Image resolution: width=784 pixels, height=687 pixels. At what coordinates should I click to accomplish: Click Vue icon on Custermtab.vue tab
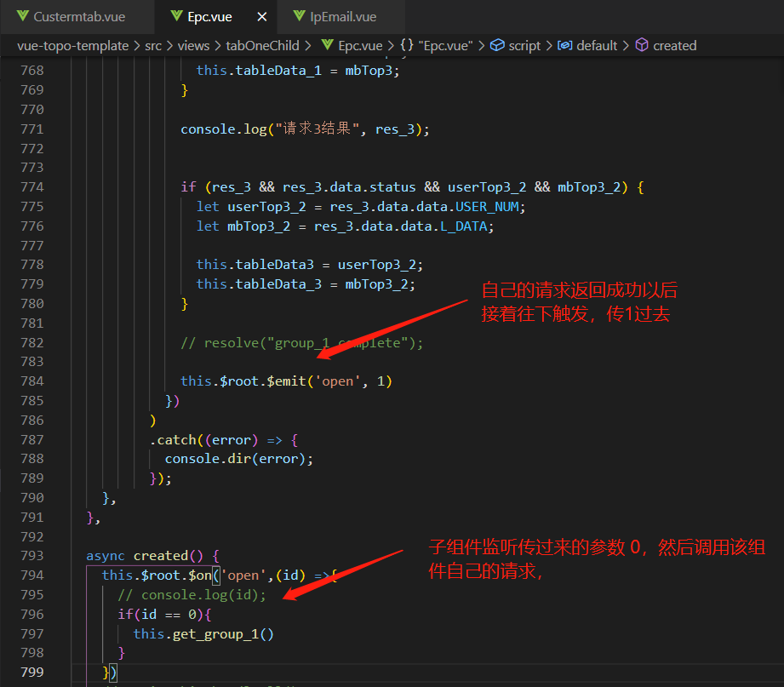tap(22, 16)
